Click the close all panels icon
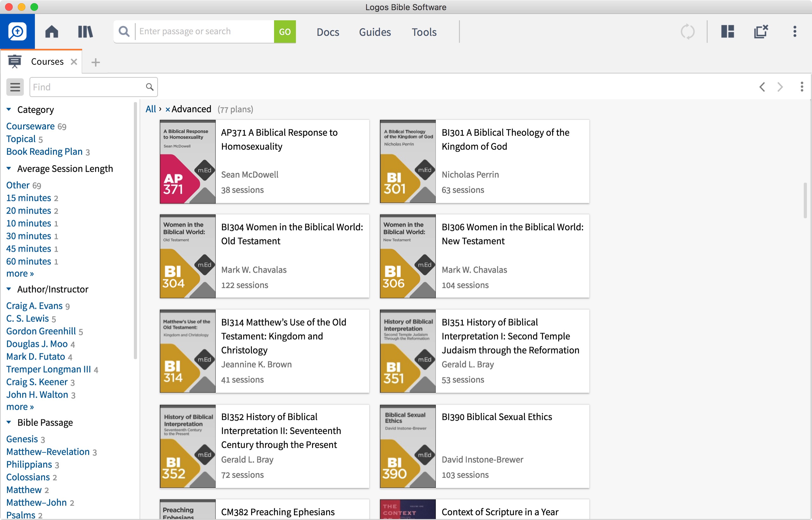 pyautogui.click(x=761, y=32)
